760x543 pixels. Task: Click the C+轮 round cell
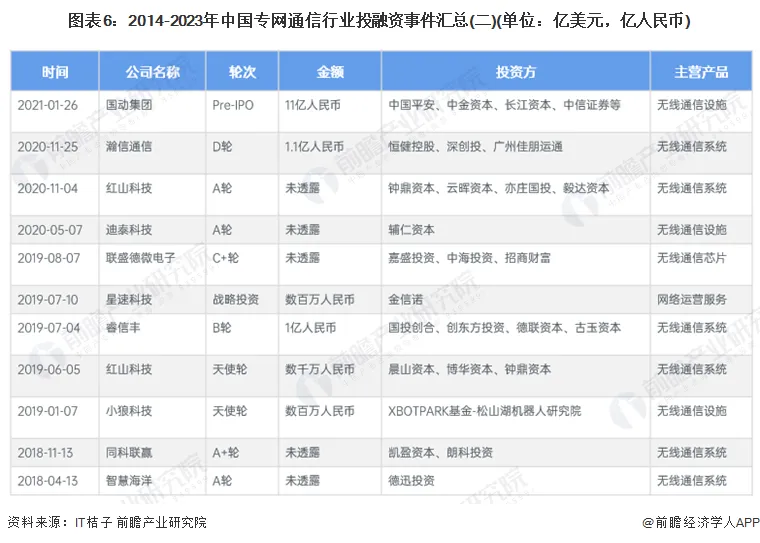pos(225,258)
